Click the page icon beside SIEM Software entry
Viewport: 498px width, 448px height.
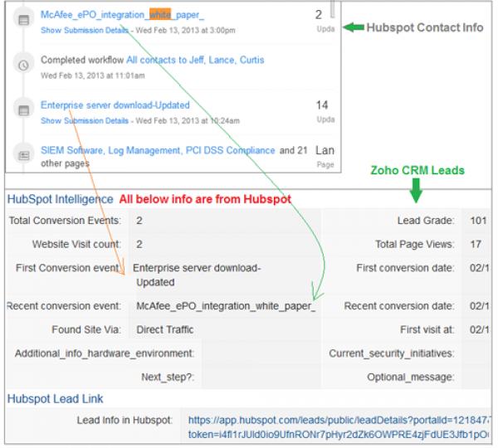[x=24, y=154]
